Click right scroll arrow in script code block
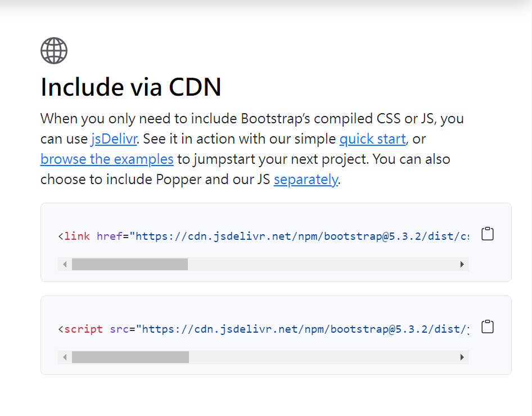Image resolution: width=532 pixels, height=416 pixels. pyautogui.click(x=462, y=357)
